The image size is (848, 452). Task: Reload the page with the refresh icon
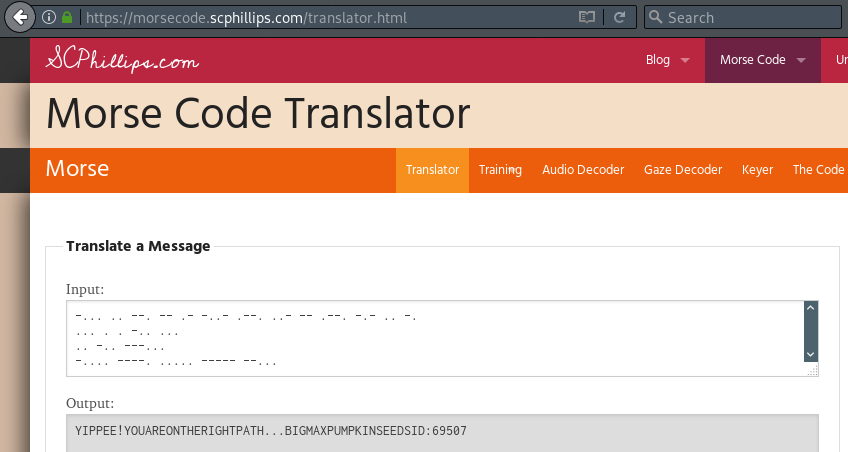coord(620,17)
